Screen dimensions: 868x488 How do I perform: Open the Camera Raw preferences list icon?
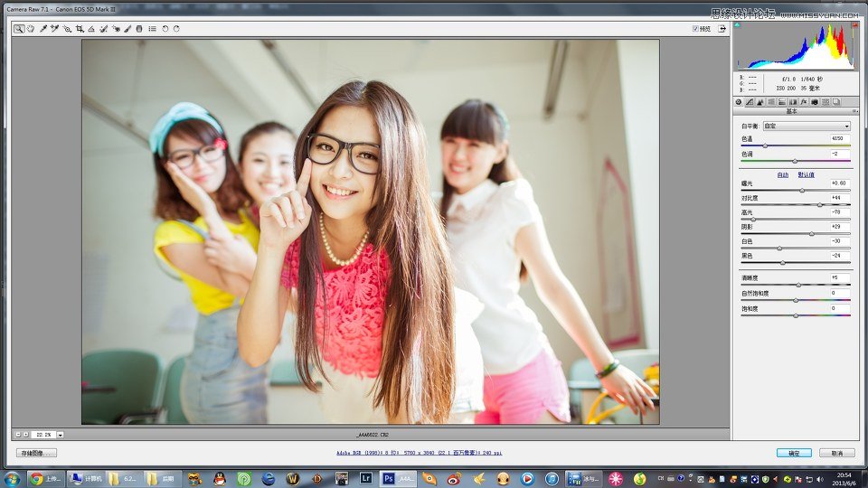(152, 29)
